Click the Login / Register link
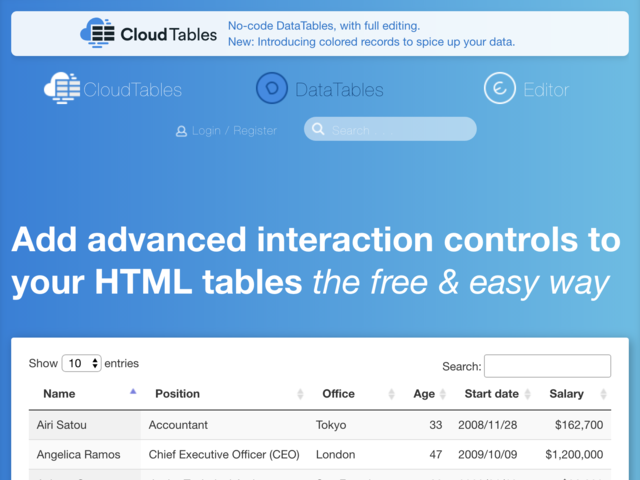 tap(234, 131)
